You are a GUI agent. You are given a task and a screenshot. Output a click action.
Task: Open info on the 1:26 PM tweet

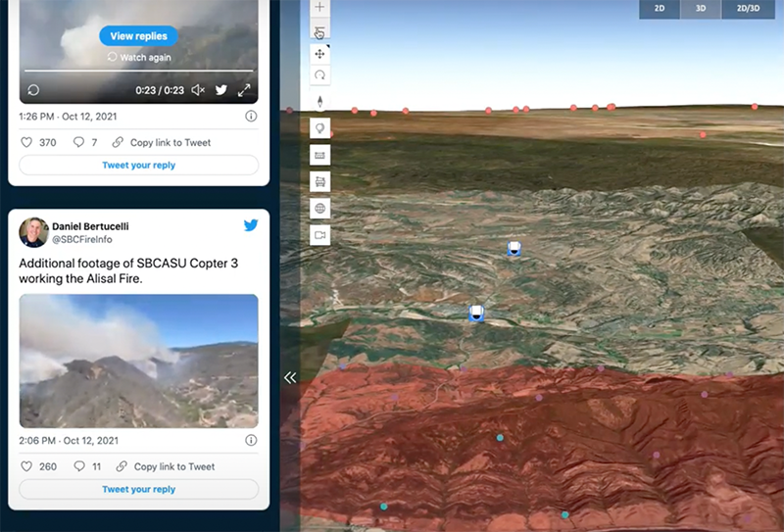tap(251, 116)
